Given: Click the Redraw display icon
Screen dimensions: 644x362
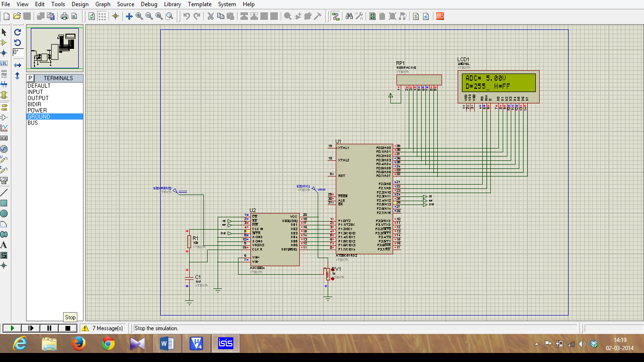Looking at the screenshot, I should (x=91, y=16).
